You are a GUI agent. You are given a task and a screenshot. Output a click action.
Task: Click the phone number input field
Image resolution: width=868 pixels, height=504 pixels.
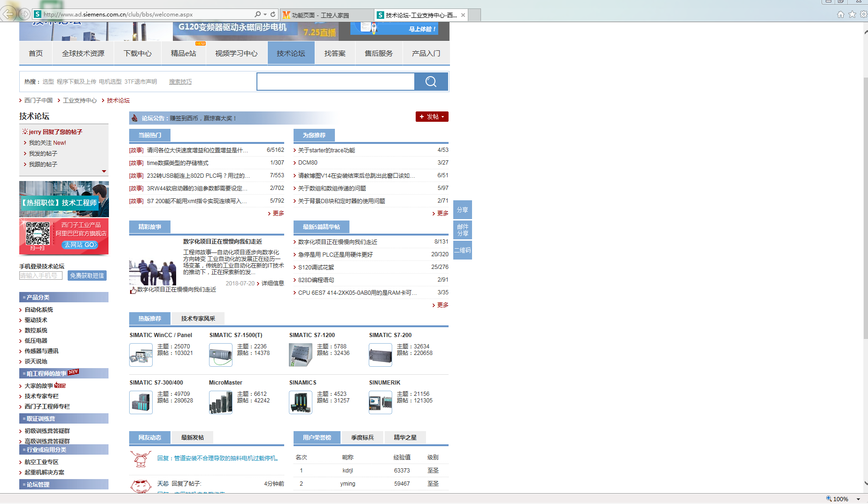coord(40,276)
